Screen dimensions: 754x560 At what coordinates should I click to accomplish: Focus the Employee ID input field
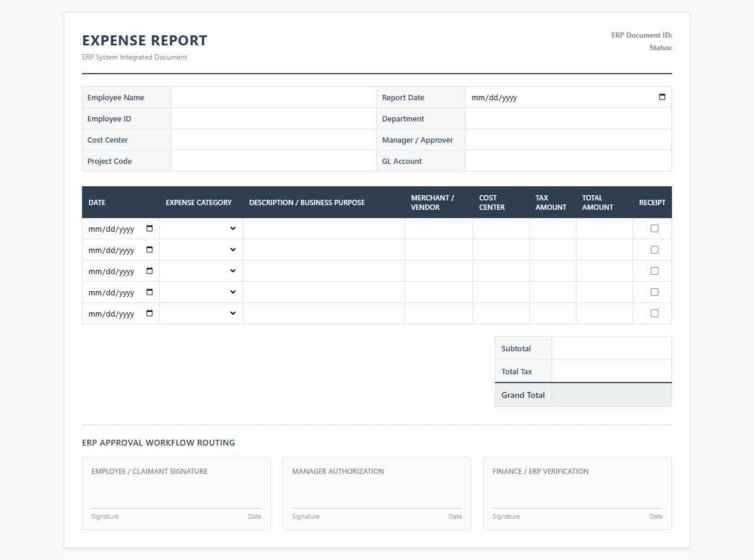point(274,118)
